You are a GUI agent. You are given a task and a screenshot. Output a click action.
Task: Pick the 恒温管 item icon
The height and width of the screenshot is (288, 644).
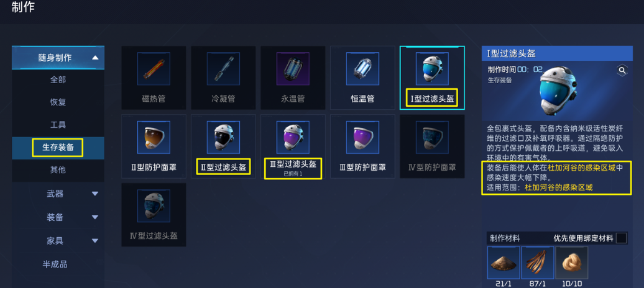click(x=362, y=68)
